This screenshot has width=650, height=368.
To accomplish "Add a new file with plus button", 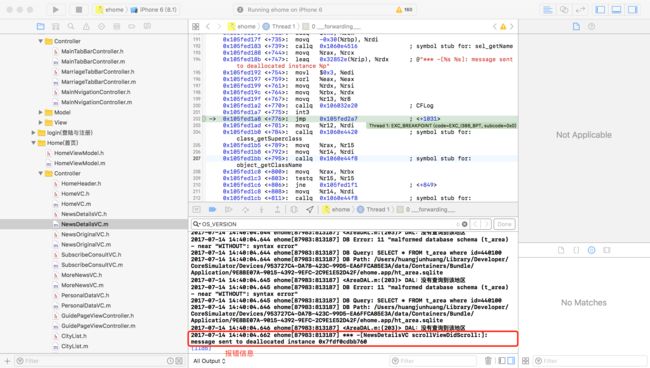I will point(7,361).
